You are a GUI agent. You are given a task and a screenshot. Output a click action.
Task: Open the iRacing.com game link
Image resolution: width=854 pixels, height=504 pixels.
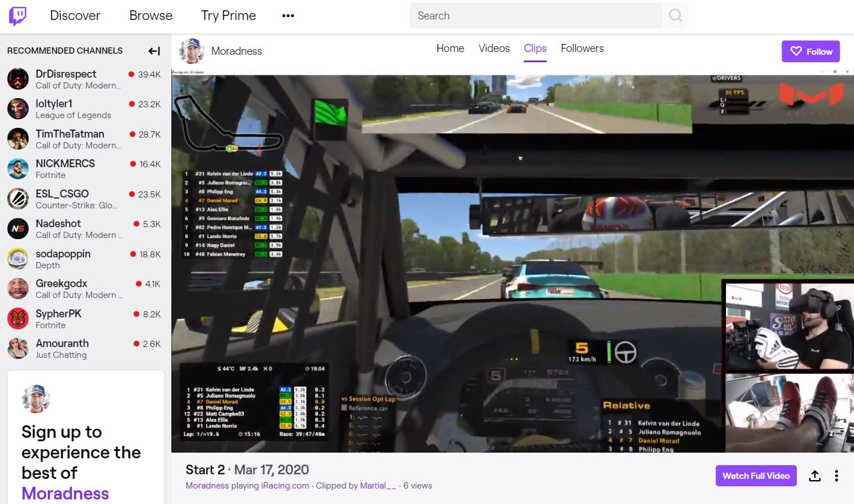tap(285, 486)
